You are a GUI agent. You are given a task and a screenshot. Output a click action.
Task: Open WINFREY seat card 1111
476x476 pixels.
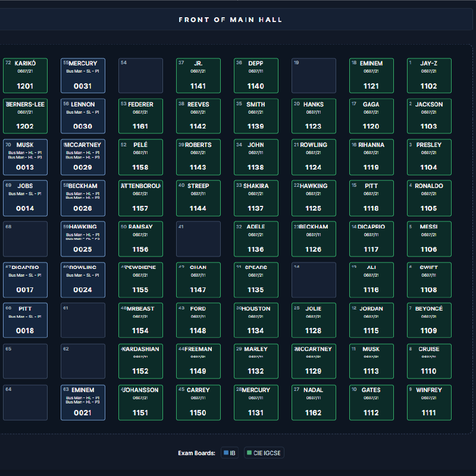pos(429,403)
